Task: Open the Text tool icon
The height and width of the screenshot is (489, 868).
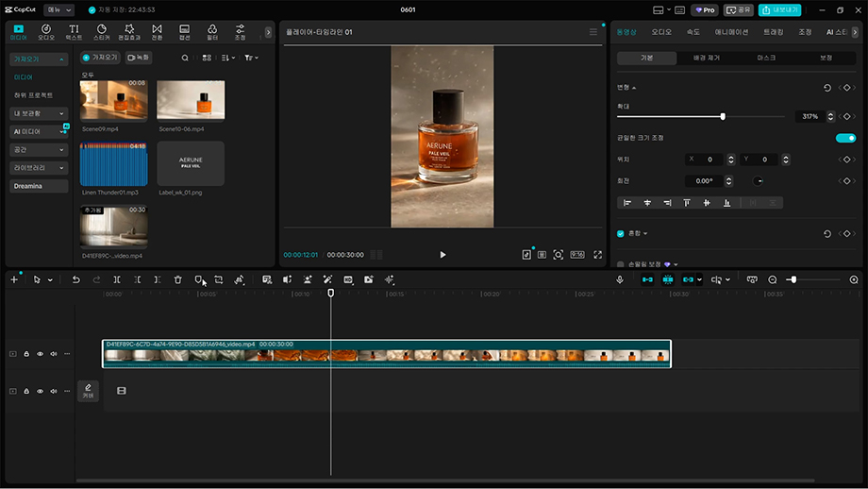Action: pos(74,32)
